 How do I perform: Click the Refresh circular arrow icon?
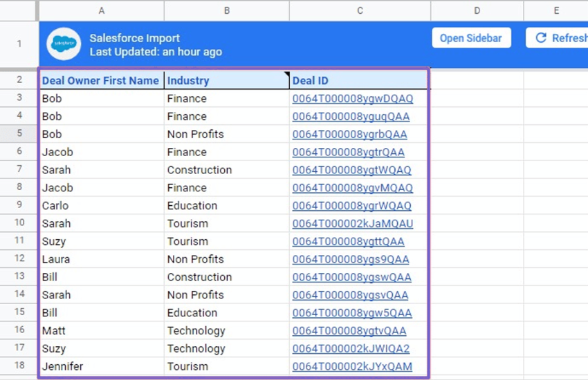coord(541,38)
